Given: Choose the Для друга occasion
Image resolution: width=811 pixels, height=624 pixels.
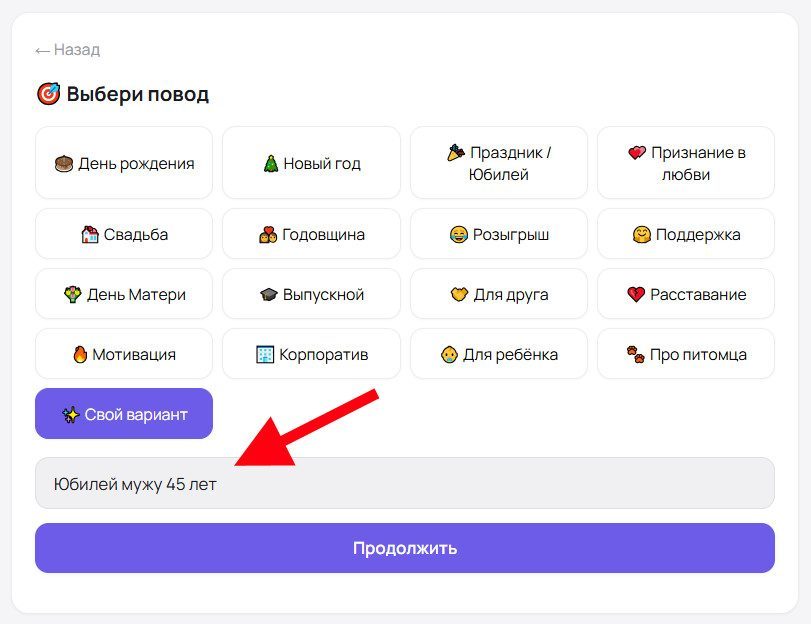Looking at the screenshot, I should tap(499, 294).
